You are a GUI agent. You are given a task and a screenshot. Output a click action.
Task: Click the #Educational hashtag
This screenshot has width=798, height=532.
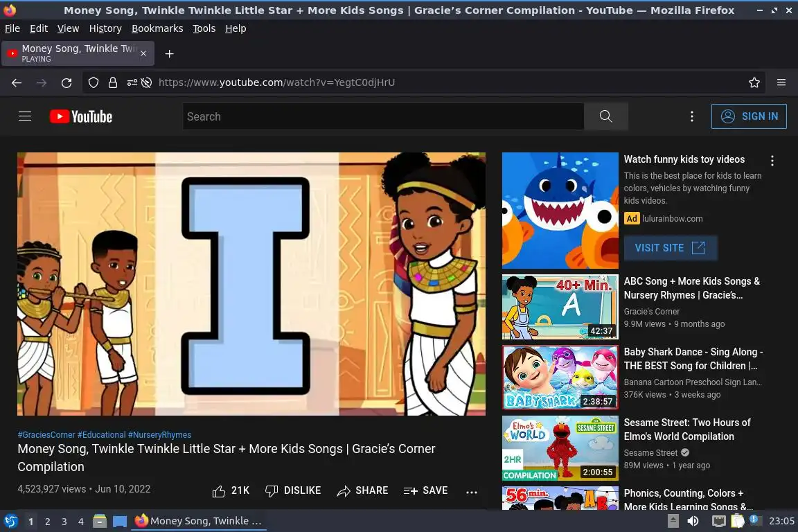click(x=101, y=435)
